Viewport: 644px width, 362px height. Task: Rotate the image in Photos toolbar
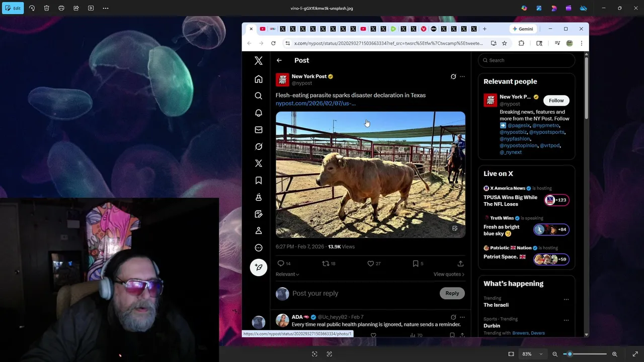32,8
